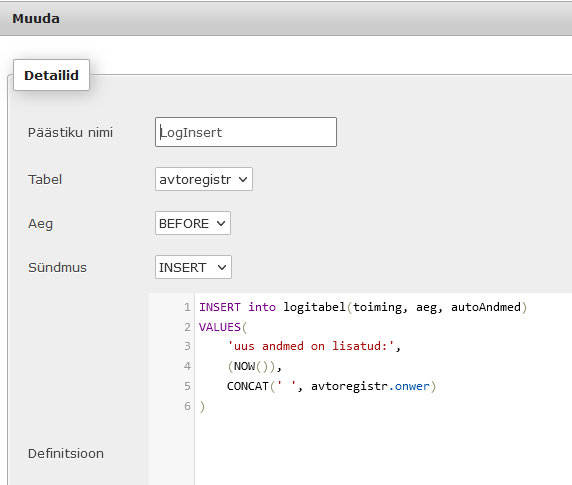The image size is (572, 485).
Task: Open the Aeg dropdown set to BEFORE
Action: point(193,223)
